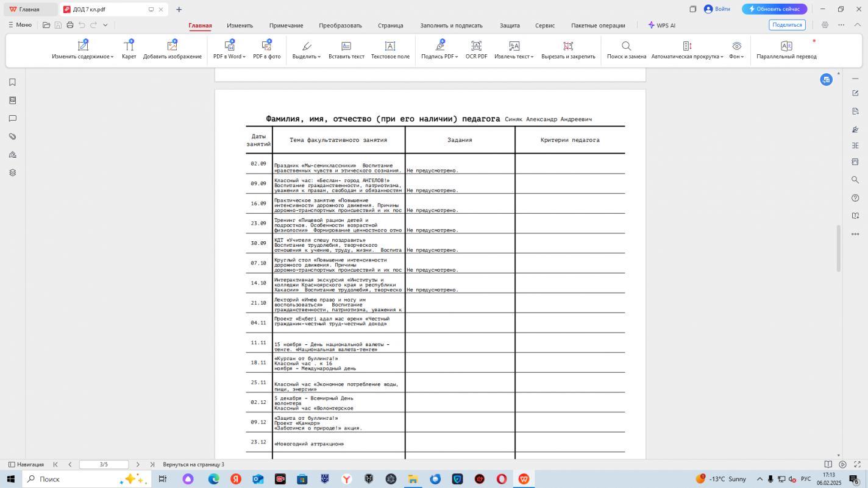Click the OCR PDF tool icon
Viewport: 868px width, 488px height.
pos(476,46)
